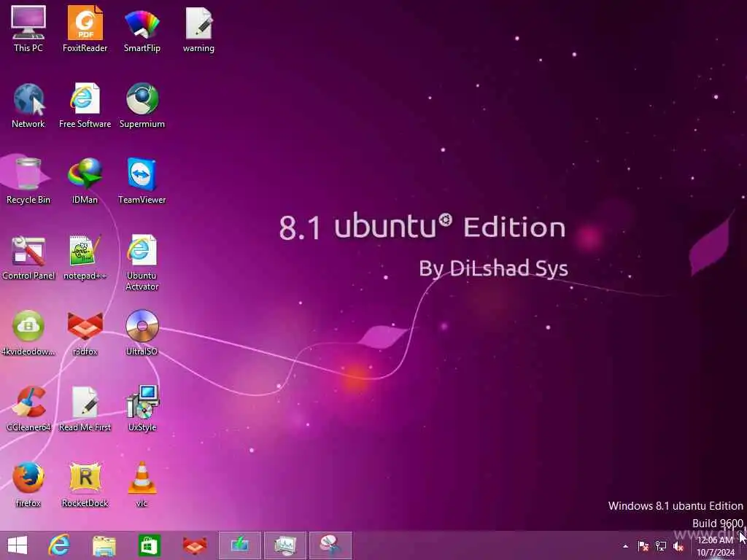Switch to the running monitor-graph app on taskbar
Viewport: 747px width, 560px height.
(285, 545)
